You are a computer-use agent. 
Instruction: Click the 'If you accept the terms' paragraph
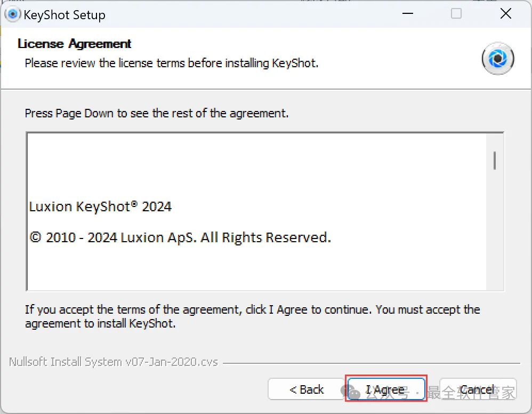(252, 316)
